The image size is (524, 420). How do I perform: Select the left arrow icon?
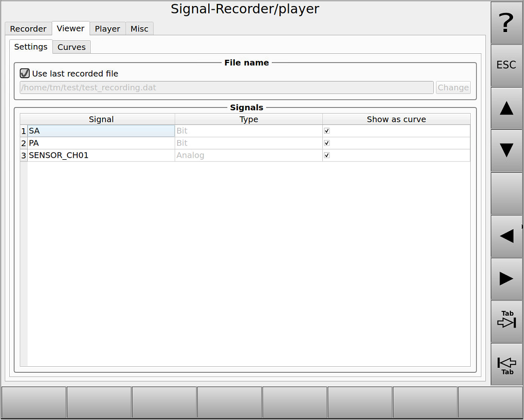click(x=506, y=236)
